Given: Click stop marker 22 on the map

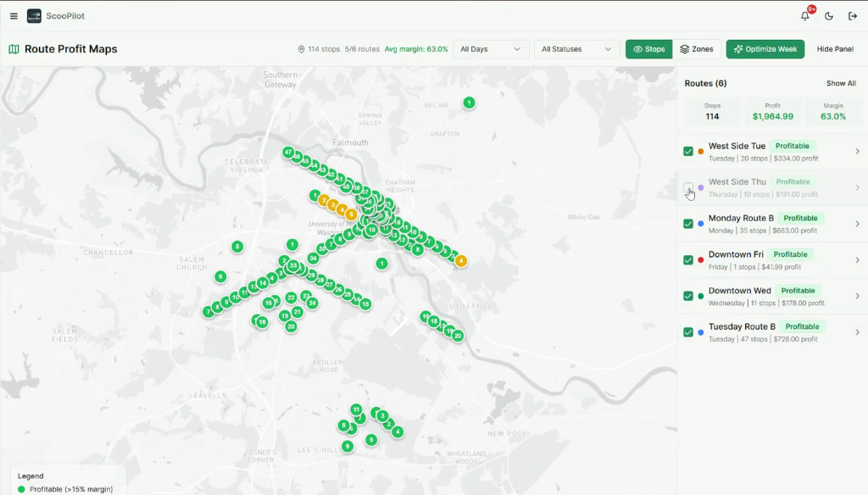Looking at the screenshot, I should pyautogui.click(x=292, y=298).
